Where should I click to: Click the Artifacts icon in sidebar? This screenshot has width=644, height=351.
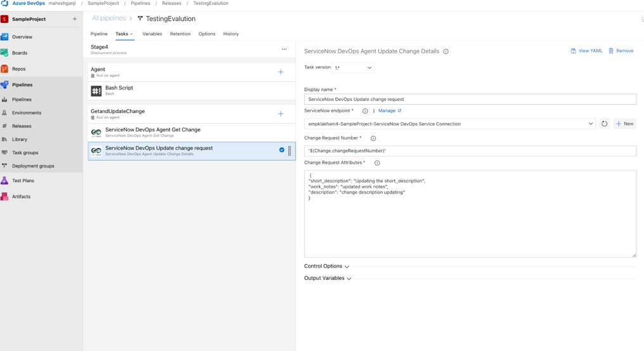4,197
